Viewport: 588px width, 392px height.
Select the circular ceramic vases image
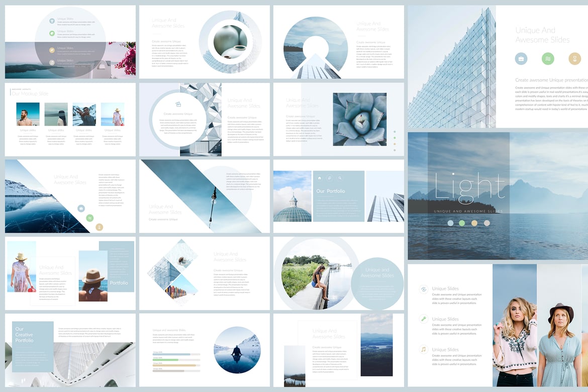[230, 42]
